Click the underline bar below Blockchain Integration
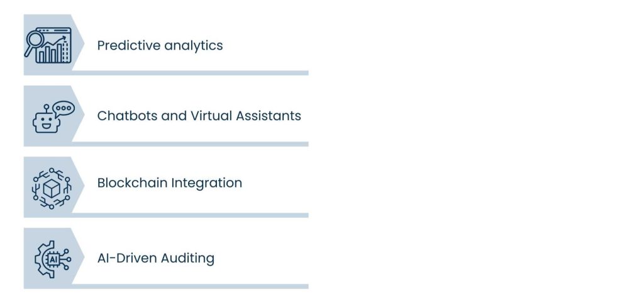This screenshot has width=644, height=304. [x=189, y=215]
